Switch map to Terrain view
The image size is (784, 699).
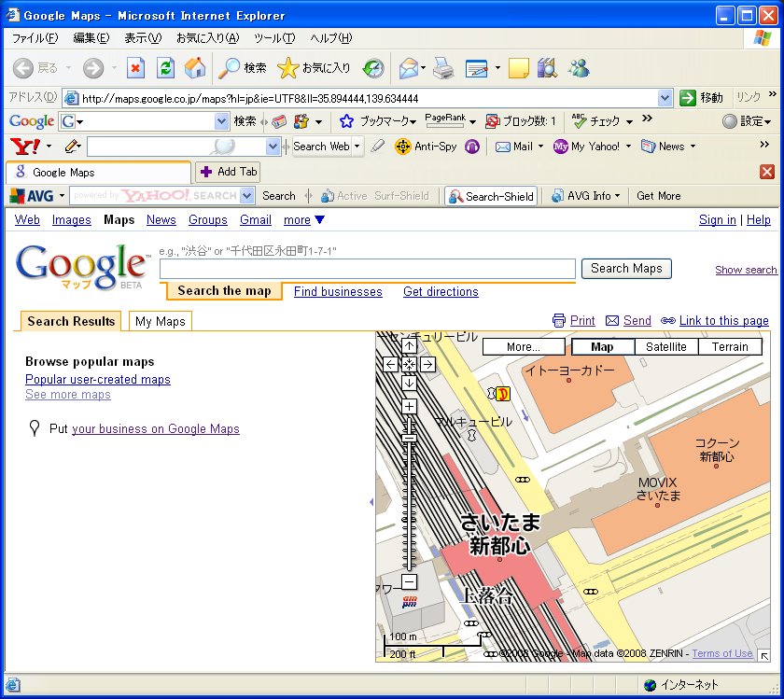tap(730, 346)
